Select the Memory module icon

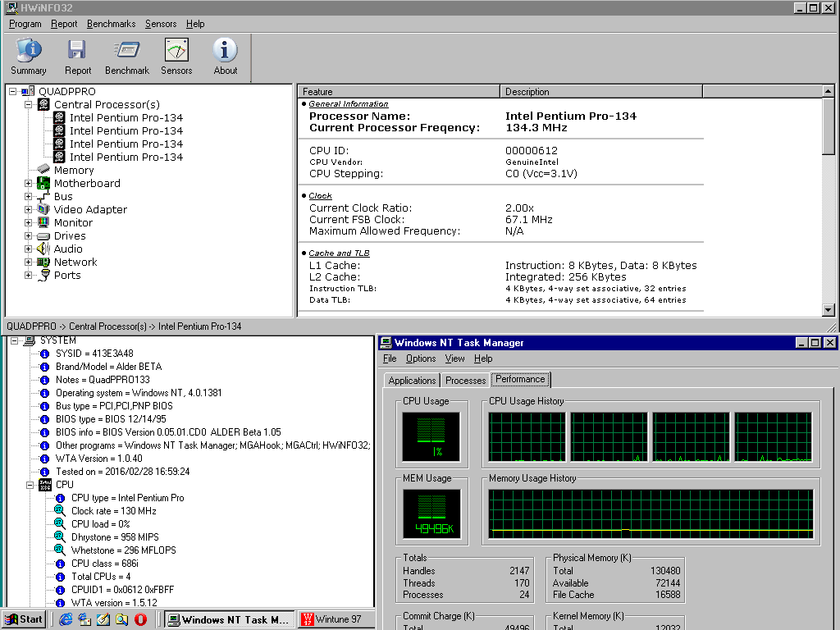click(44, 170)
